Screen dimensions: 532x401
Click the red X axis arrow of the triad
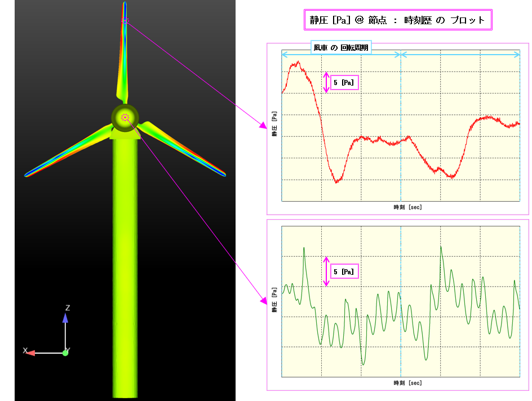coord(32,353)
